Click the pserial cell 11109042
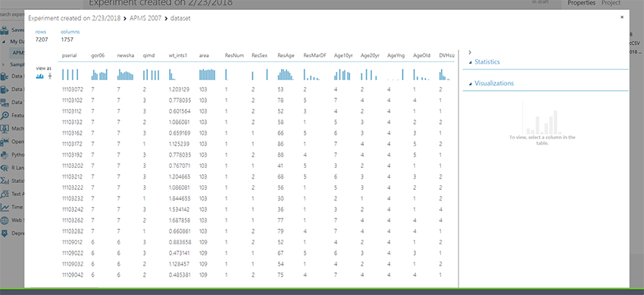Viewport: 644px width, 295px height. (72, 275)
